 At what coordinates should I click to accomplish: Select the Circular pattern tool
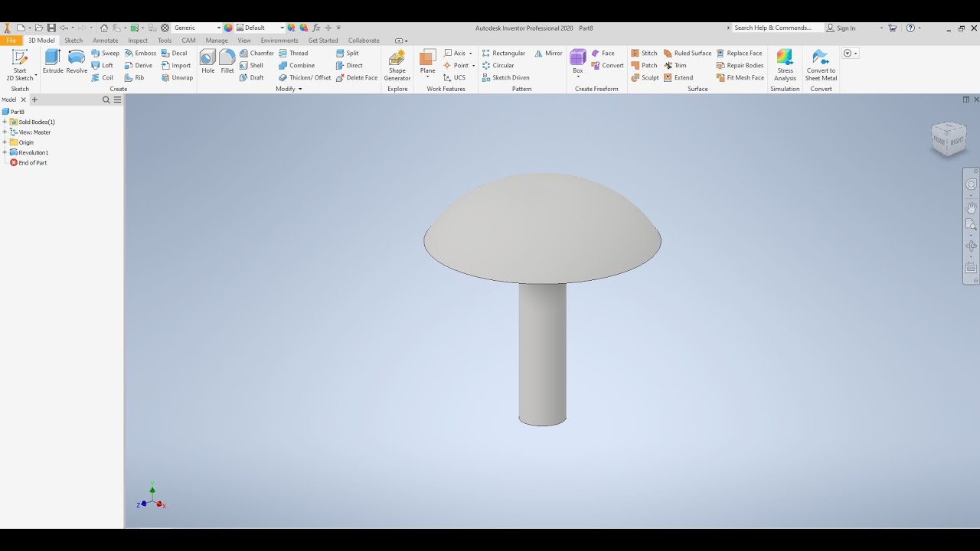pyautogui.click(x=498, y=66)
